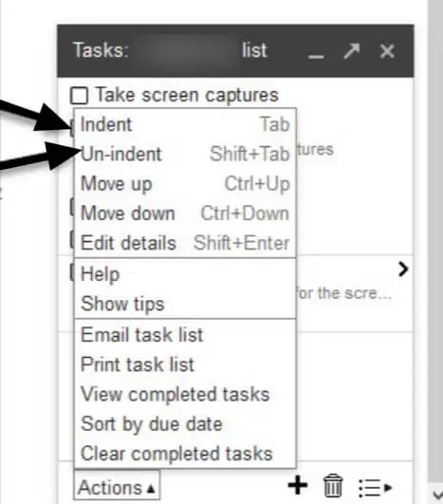This screenshot has height=504, width=443.
Task: Select Move up in menu
Action: (x=185, y=183)
